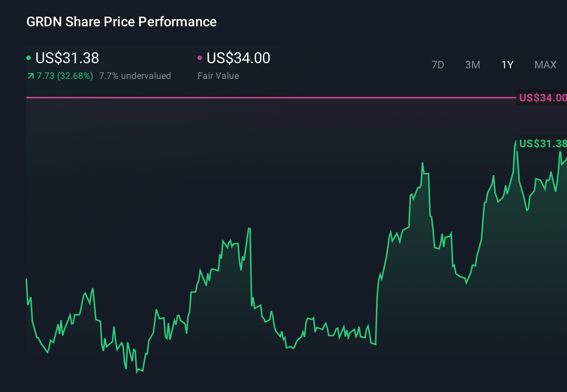Open the 1Y period selector
The height and width of the screenshot is (392, 567).
click(x=507, y=65)
